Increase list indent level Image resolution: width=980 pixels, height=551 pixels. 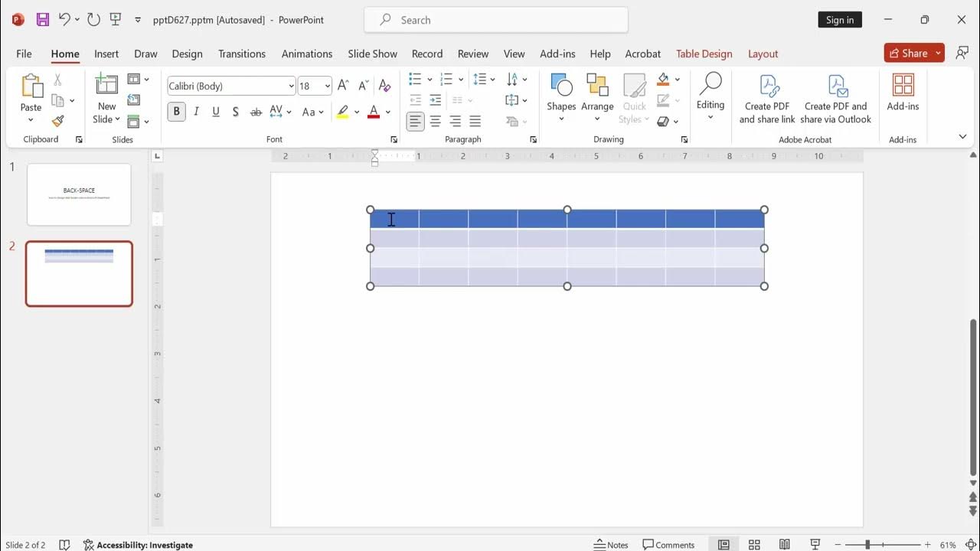click(436, 100)
